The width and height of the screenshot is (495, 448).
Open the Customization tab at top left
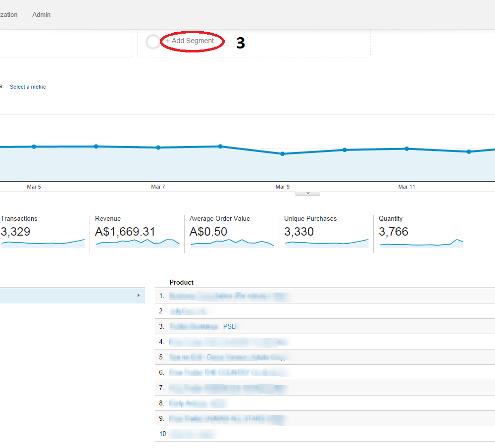click(8, 14)
